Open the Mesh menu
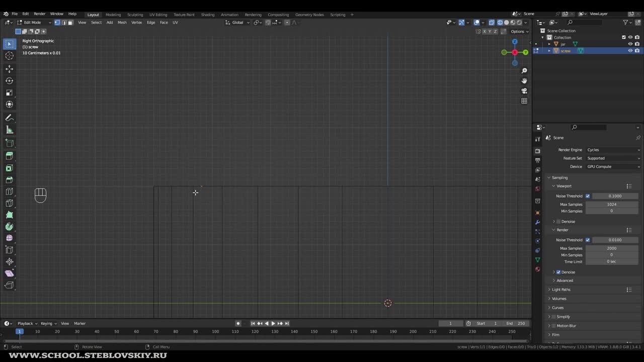This screenshot has width=644, height=362. click(x=122, y=22)
